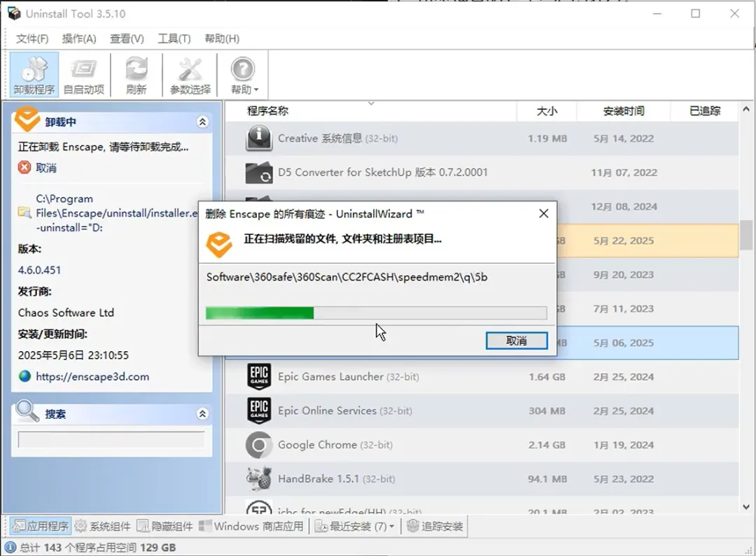Click the 刷新 refresh toolbar icon
Screen dimensions: 756x556
pos(136,75)
